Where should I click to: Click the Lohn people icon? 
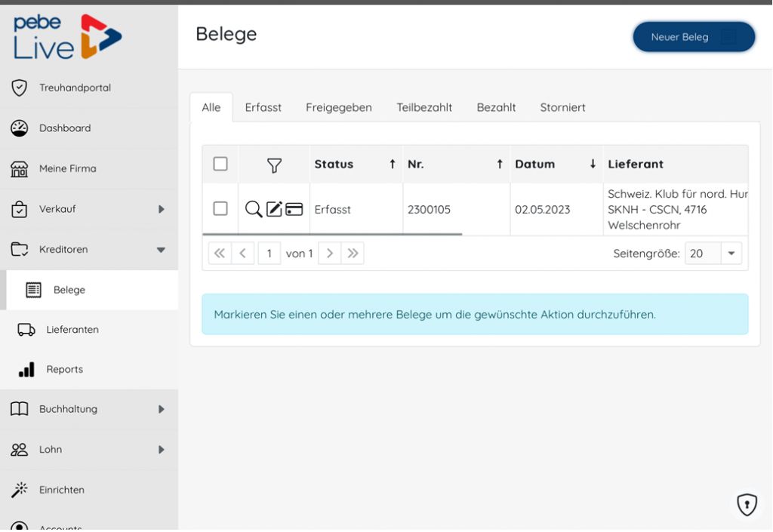click(19, 449)
